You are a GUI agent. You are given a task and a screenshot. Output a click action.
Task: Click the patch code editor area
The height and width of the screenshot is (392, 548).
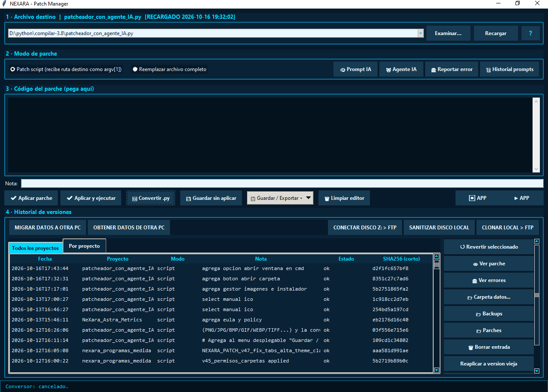click(x=270, y=135)
